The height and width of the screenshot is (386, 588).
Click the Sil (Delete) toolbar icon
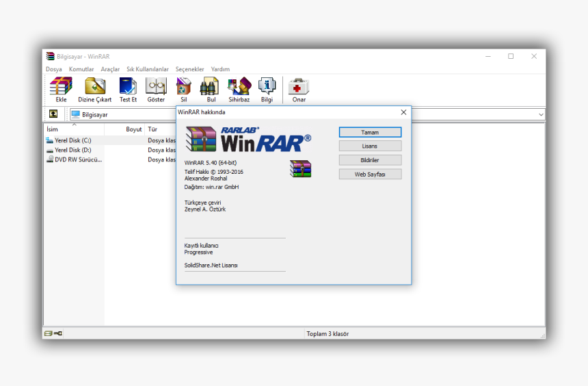point(184,86)
